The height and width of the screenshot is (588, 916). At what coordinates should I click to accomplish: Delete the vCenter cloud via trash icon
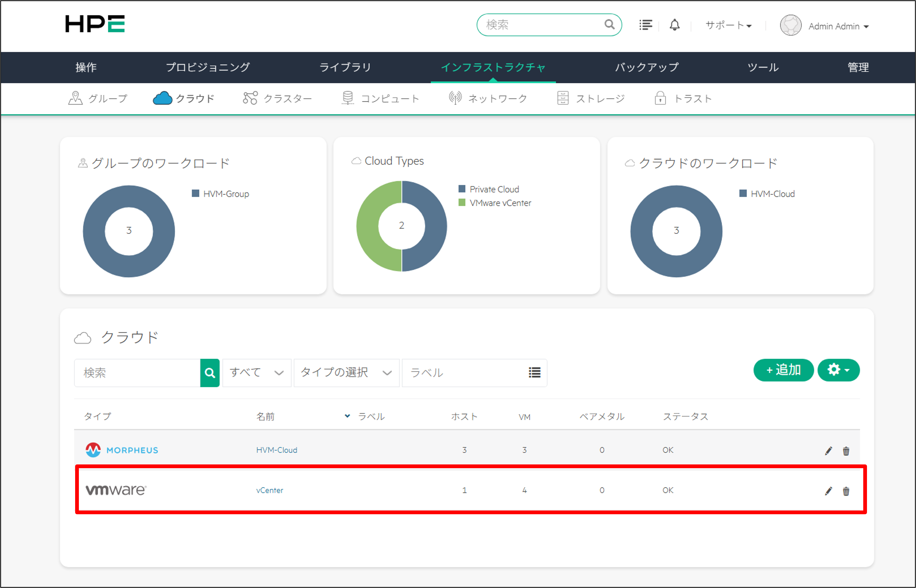[846, 491]
